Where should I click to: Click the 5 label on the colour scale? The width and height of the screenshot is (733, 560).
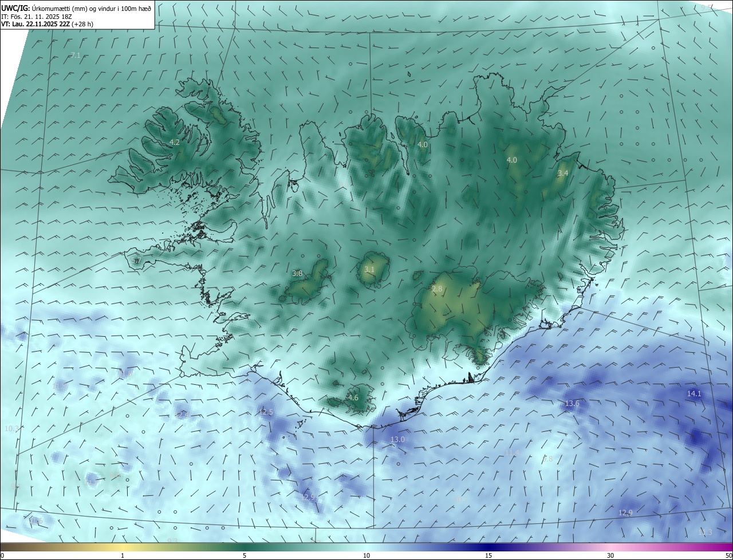[x=245, y=555]
